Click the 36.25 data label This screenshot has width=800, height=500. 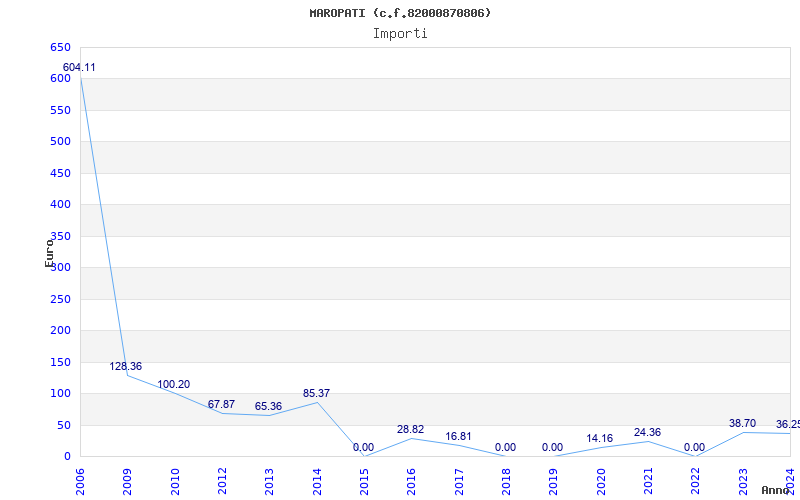tap(788, 424)
